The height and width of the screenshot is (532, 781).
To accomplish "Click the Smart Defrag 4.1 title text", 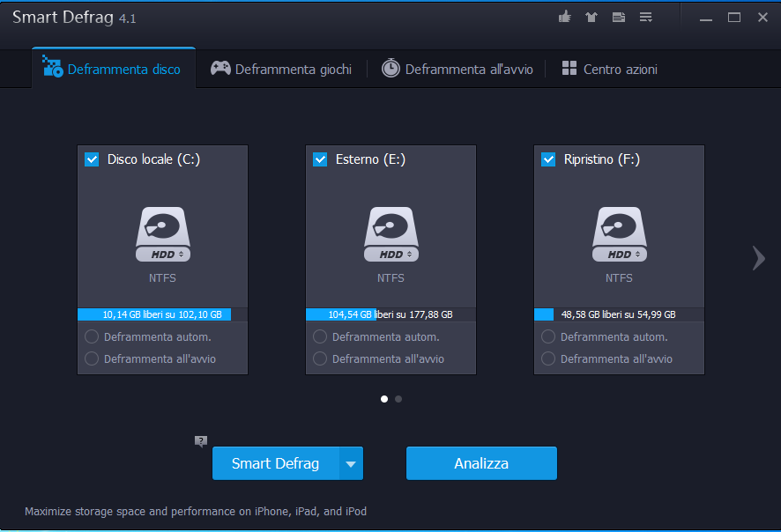I will tap(74, 18).
